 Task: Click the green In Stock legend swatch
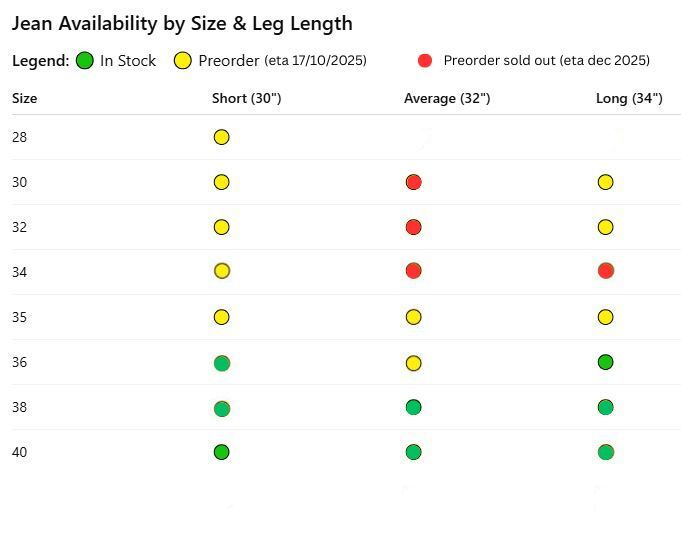[x=84, y=60]
